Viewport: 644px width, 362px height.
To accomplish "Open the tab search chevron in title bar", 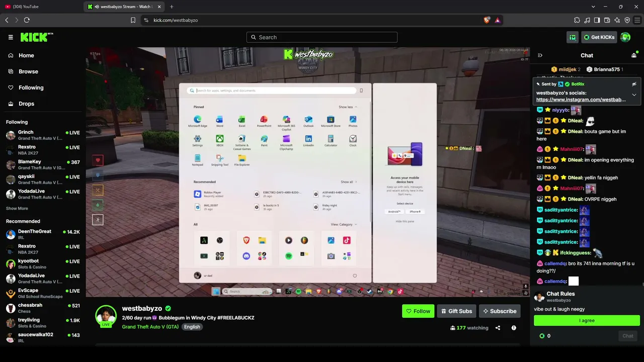I will click(593, 7).
